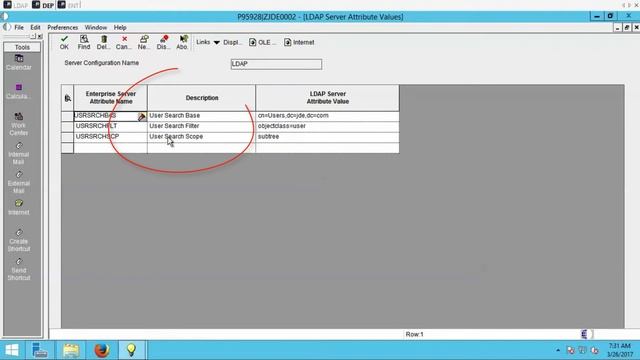Click the Description column header

[x=202, y=98]
